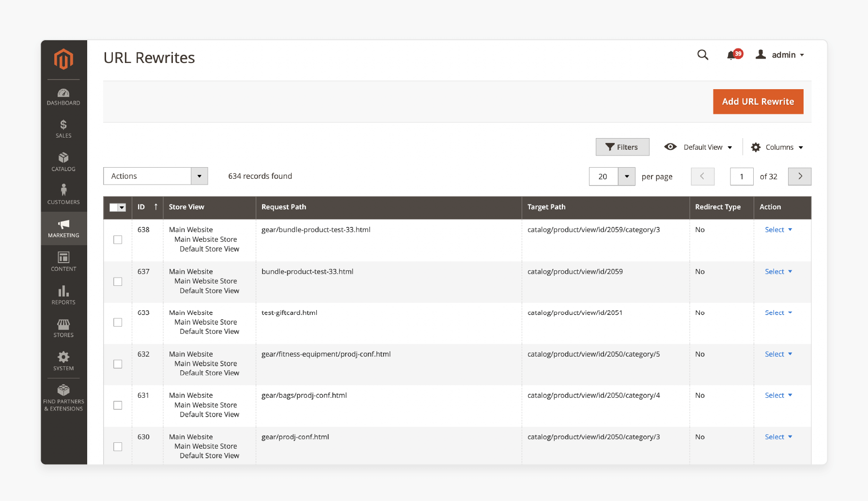Open the per page count dropdown arrow

pos(627,176)
